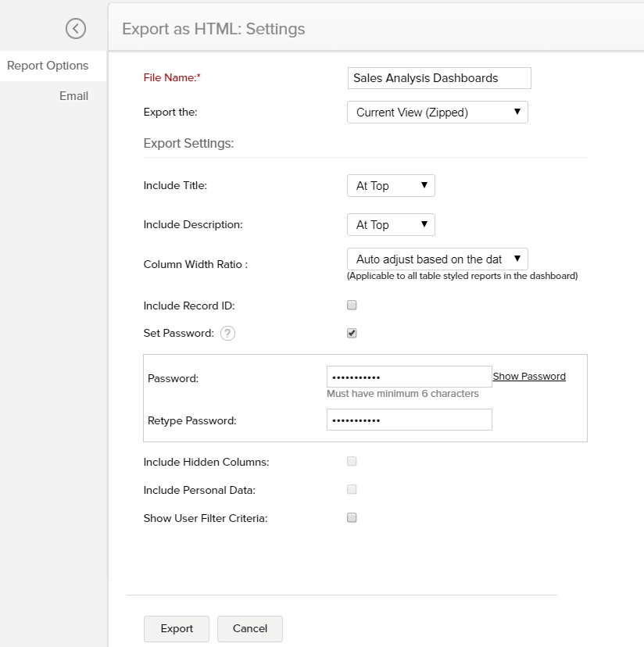This screenshot has width=644, height=647.
Task: Open the Include Description dropdown
Action: point(390,224)
